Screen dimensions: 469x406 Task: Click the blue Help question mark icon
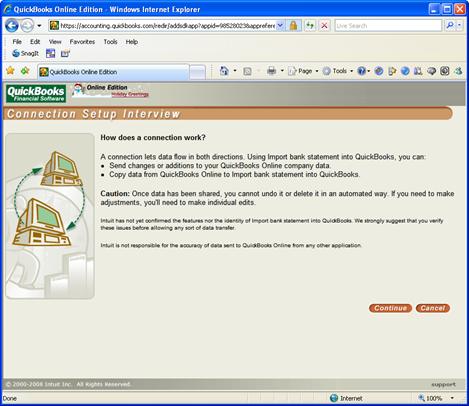361,71
